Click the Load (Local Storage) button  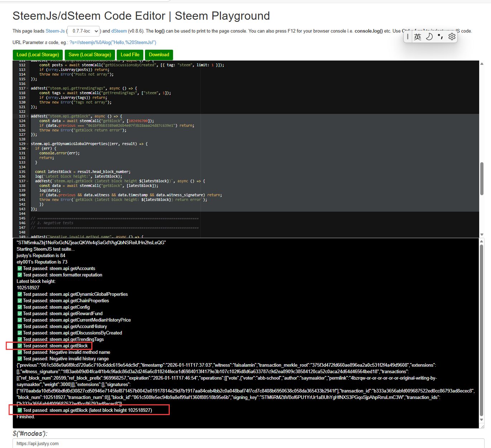click(x=38, y=55)
